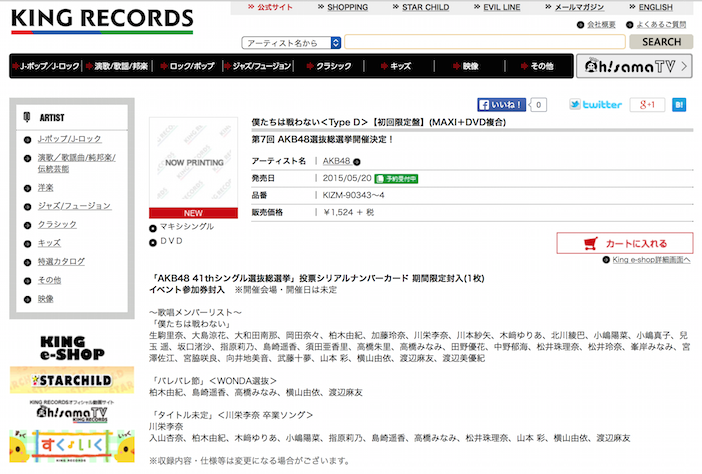
Task: Select 映像 in the black navigation bar
Action: point(466,66)
